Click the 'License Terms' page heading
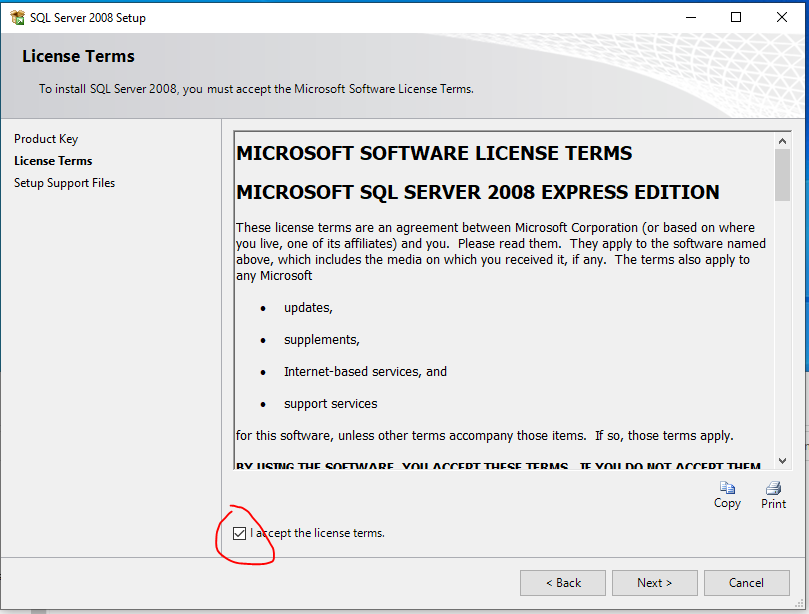 [78, 56]
